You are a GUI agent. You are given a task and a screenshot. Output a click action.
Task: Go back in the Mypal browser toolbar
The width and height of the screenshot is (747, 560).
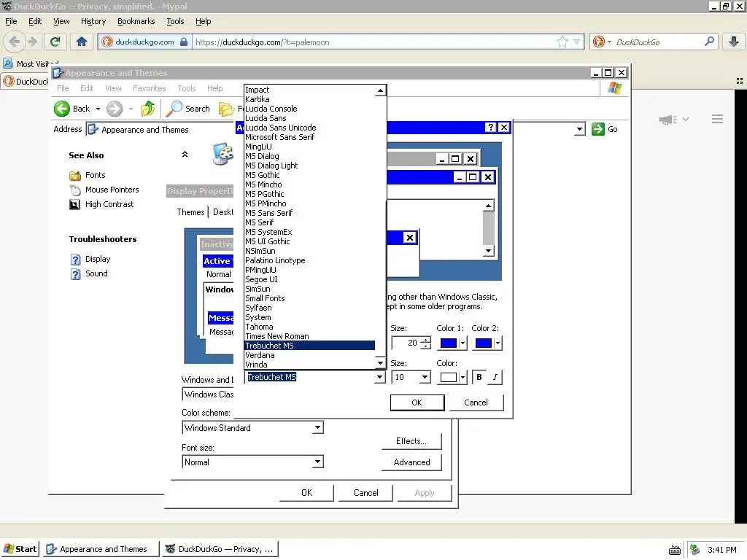(x=15, y=42)
